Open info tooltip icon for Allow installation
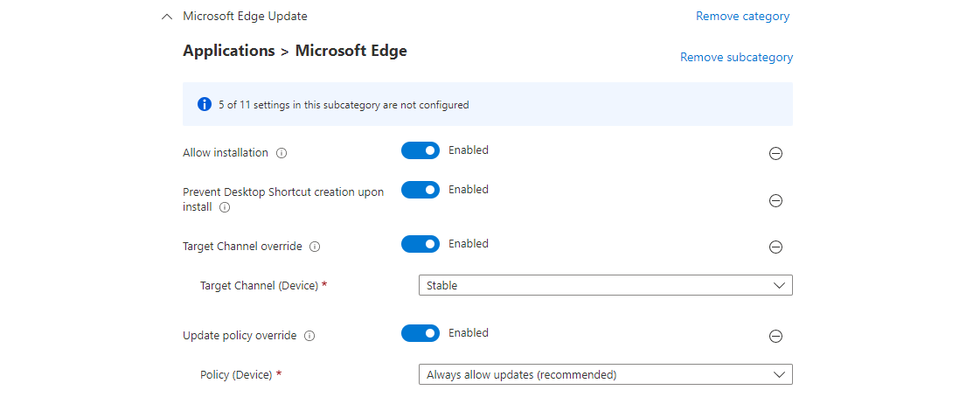The width and height of the screenshot is (980, 404). (281, 153)
